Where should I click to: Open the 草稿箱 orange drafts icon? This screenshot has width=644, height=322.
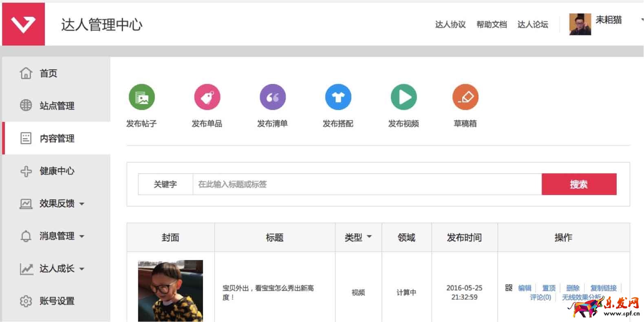[x=465, y=97]
